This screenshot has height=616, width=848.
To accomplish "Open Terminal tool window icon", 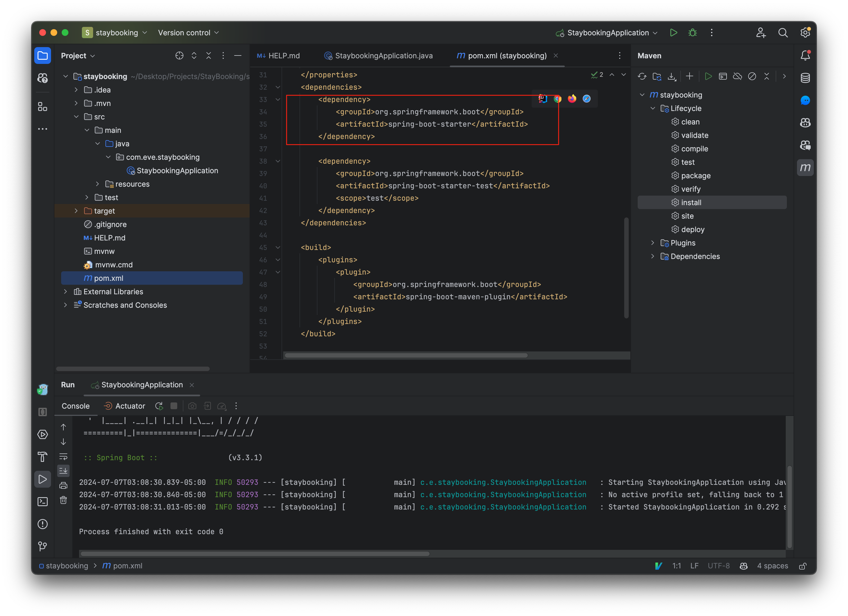I will [x=43, y=502].
